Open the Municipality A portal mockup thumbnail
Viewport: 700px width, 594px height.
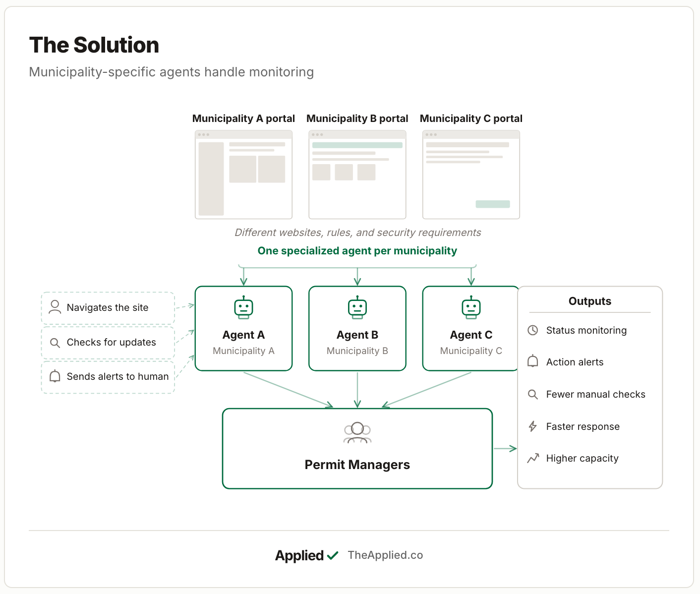(243, 175)
